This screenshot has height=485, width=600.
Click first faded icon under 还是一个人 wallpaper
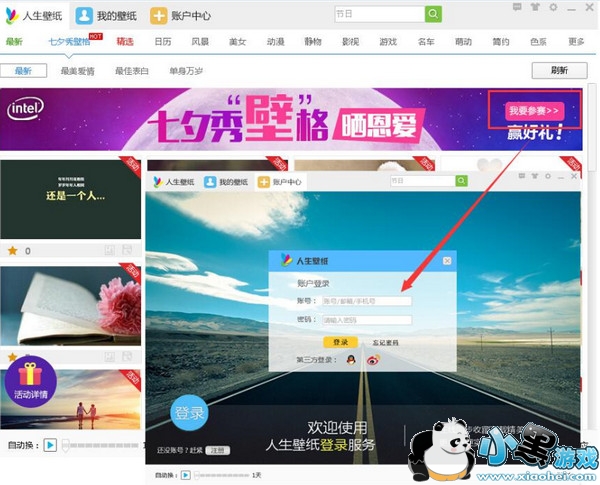[x=109, y=251]
